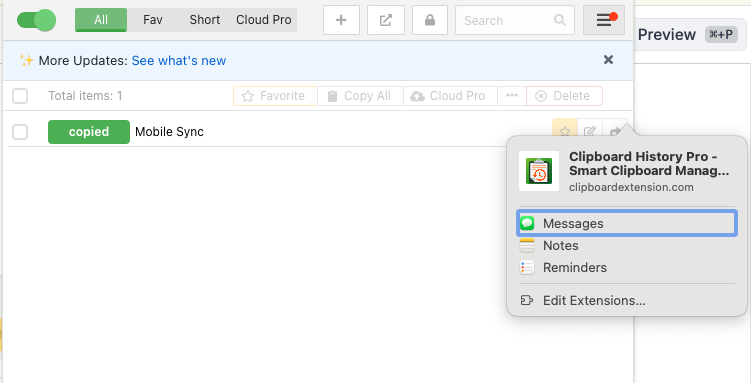Click the plus add-item button

[341, 20]
